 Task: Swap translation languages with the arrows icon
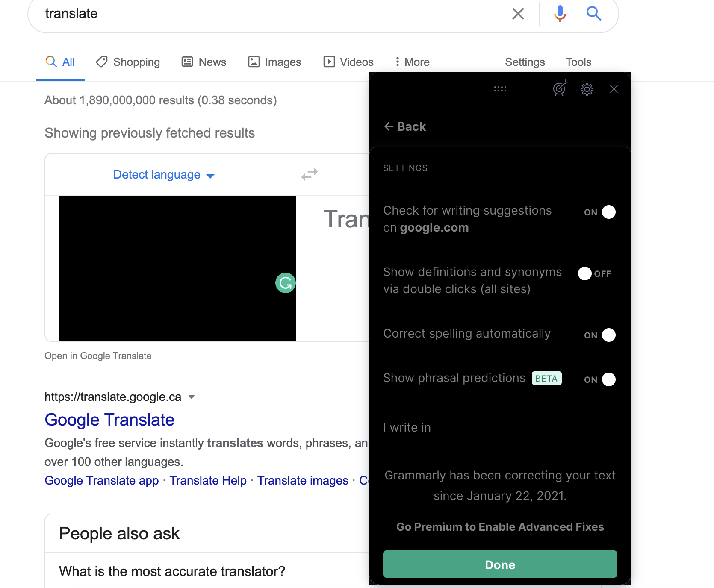coord(309,174)
